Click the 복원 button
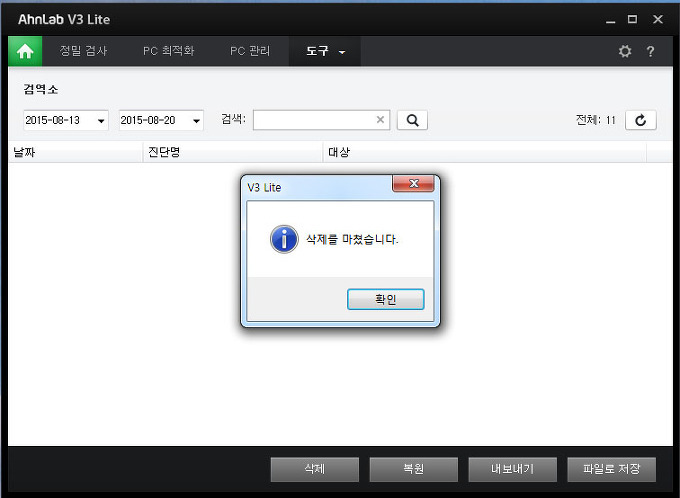This screenshot has height=498, width=680. 414,469
